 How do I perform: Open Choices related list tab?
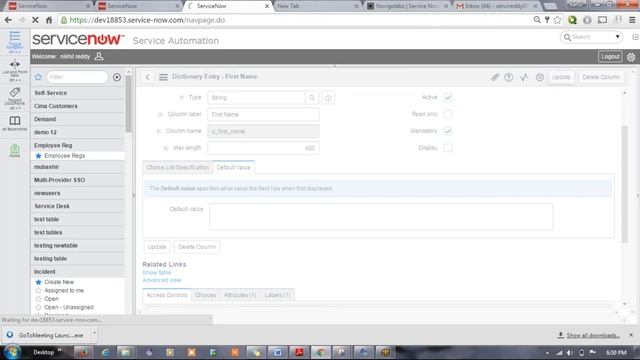coord(205,295)
